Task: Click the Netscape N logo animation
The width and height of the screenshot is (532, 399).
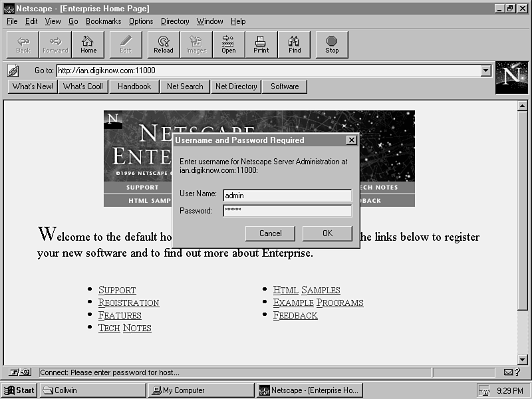Action: [511, 78]
